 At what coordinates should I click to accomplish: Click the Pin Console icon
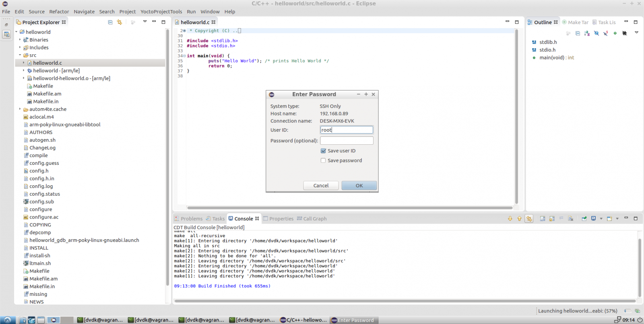[x=584, y=219]
